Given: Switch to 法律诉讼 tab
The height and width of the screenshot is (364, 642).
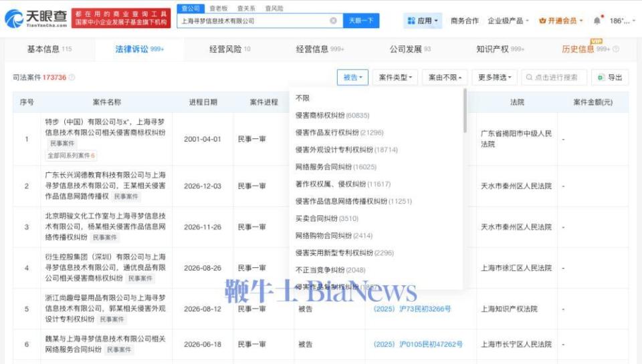Looking at the screenshot, I should [x=139, y=49].
